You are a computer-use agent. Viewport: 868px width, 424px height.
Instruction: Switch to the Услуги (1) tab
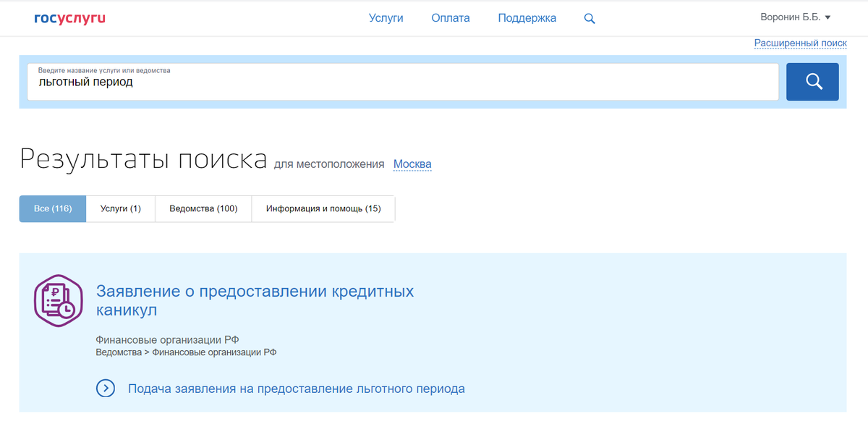[x=121, y=208]
